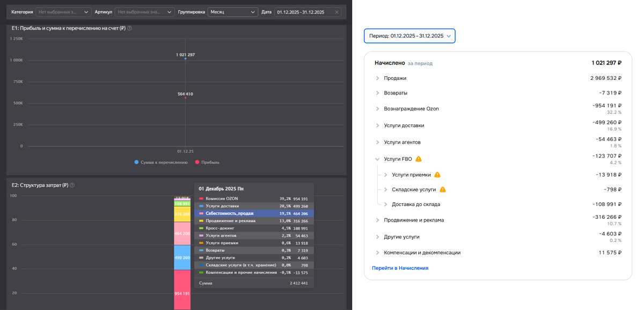Expand the Вознаграждение Ozon row
Viewport: 644px width, 310px height.
[x=378, y=109]
